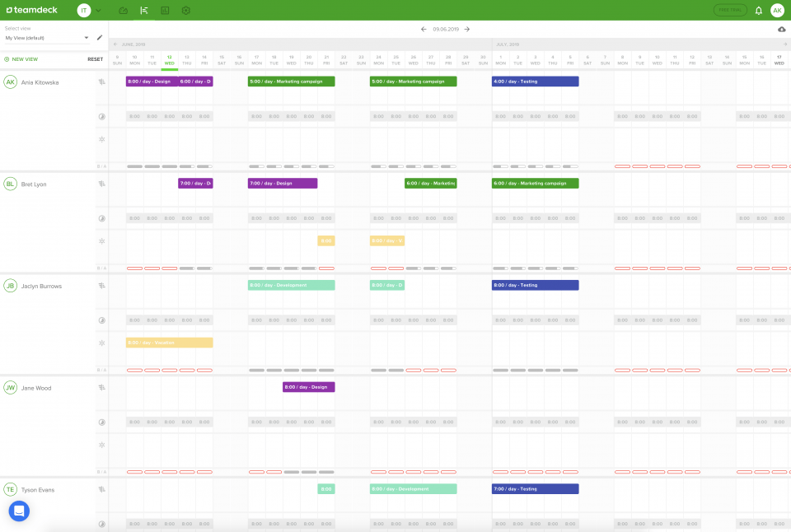Select Jaclyn's 8:00 / day Vacation entry
791x532 pixels.
coord(170,343)
